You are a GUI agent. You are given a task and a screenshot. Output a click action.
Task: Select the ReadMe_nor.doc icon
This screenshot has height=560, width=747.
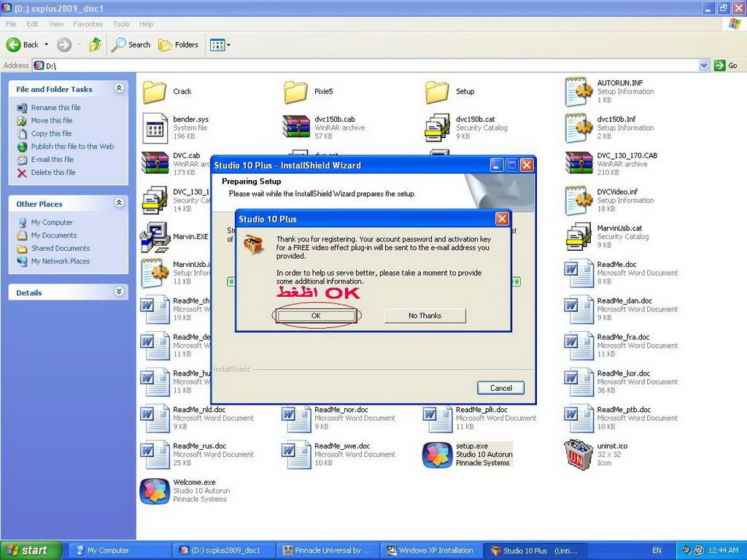[x=296, y=418]
